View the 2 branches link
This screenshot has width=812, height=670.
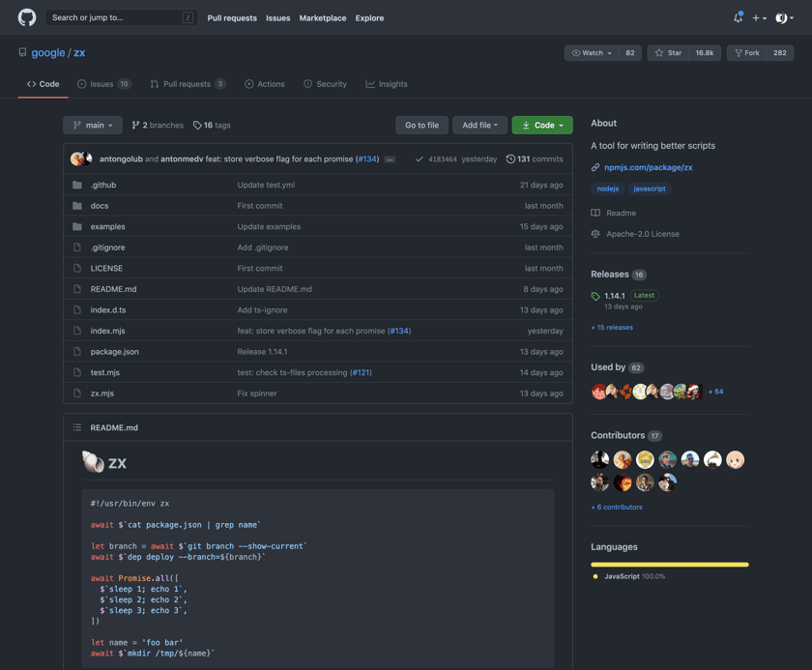tap(158, 125)
